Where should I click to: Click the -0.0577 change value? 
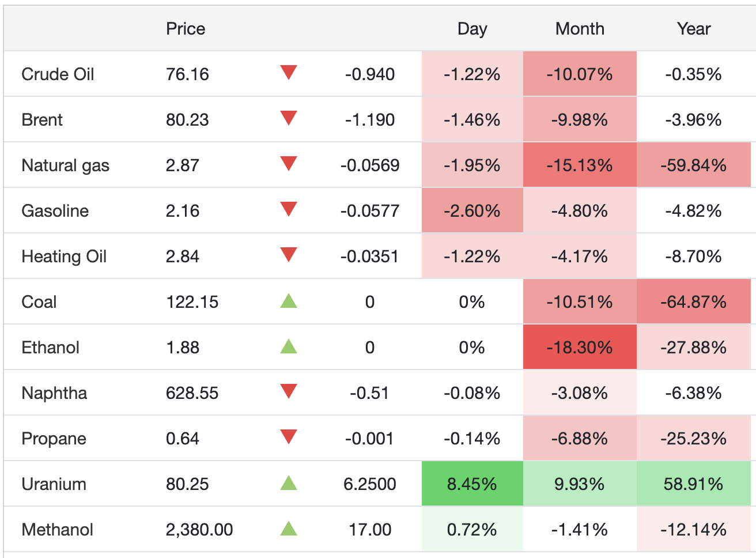pos(370,211)
